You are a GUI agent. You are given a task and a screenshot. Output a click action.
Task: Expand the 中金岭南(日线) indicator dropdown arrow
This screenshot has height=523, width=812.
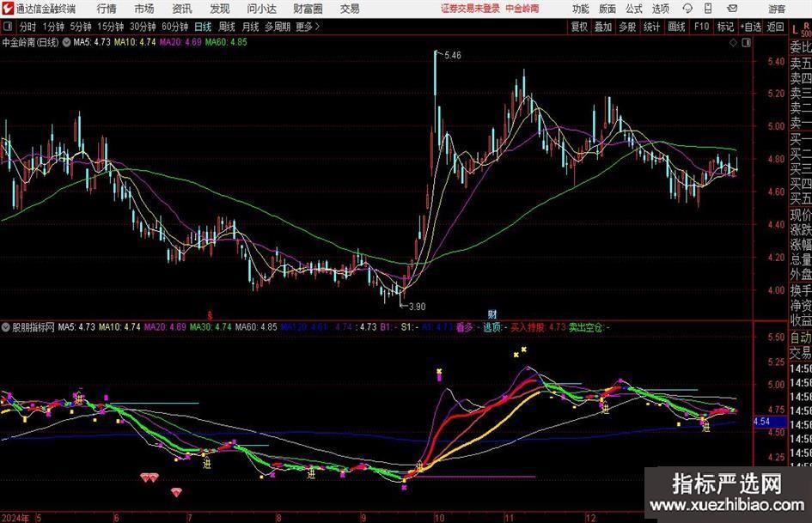point(66,42)
